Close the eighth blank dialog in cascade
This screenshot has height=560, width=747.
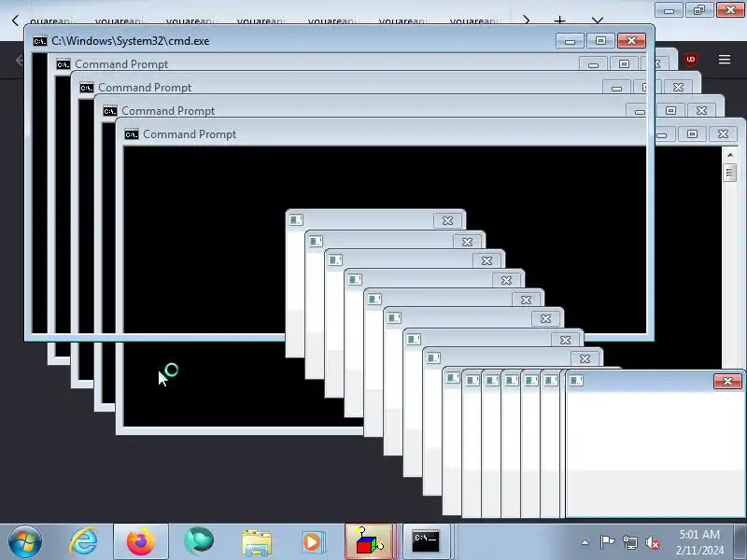(x=585, y=358)
